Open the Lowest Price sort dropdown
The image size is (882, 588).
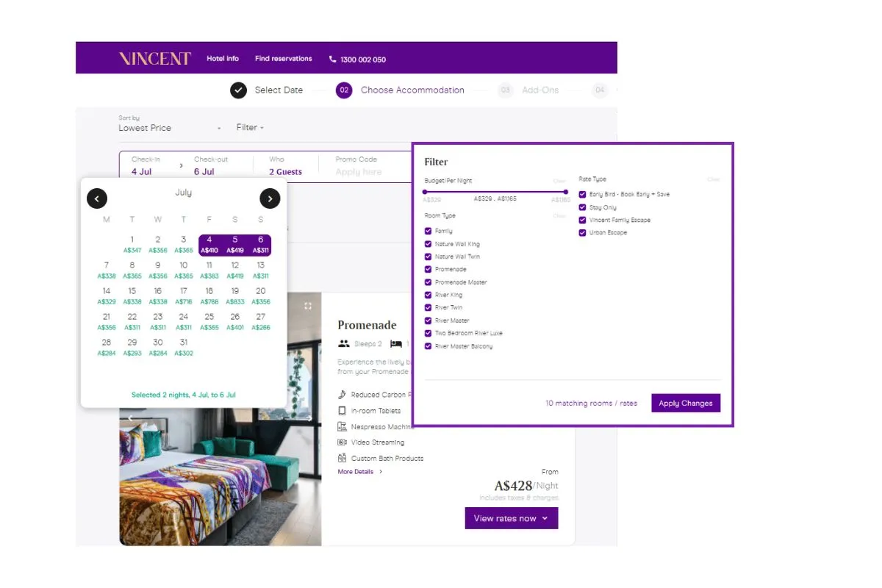click(169, 128)
